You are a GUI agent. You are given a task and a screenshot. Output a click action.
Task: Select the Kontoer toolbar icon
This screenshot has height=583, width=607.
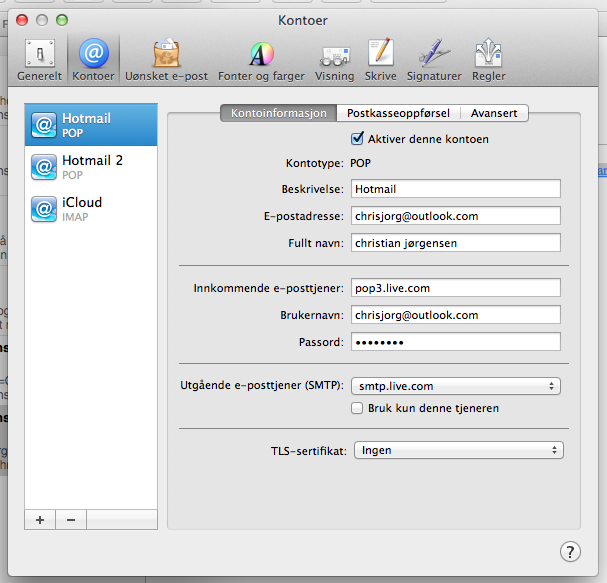[93, 60]
